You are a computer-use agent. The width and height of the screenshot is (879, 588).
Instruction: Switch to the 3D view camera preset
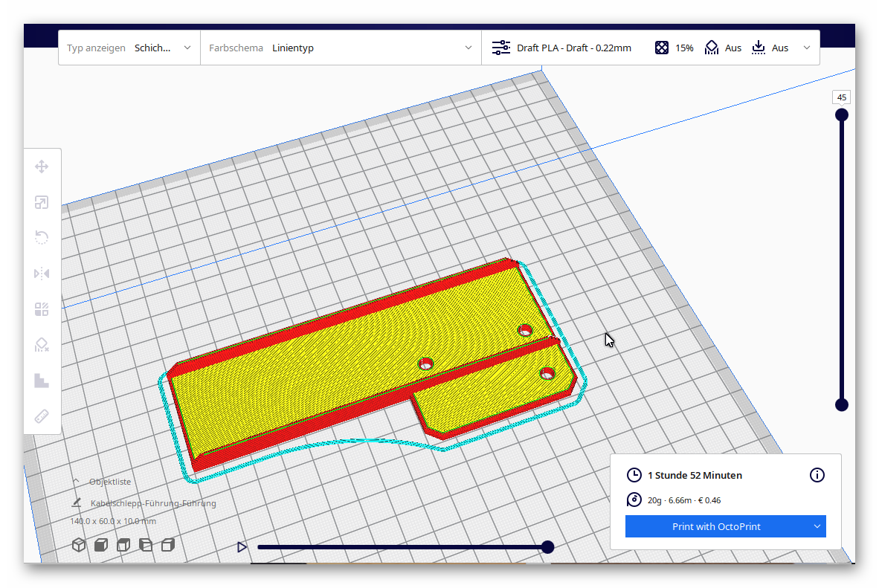click(78, 544)
